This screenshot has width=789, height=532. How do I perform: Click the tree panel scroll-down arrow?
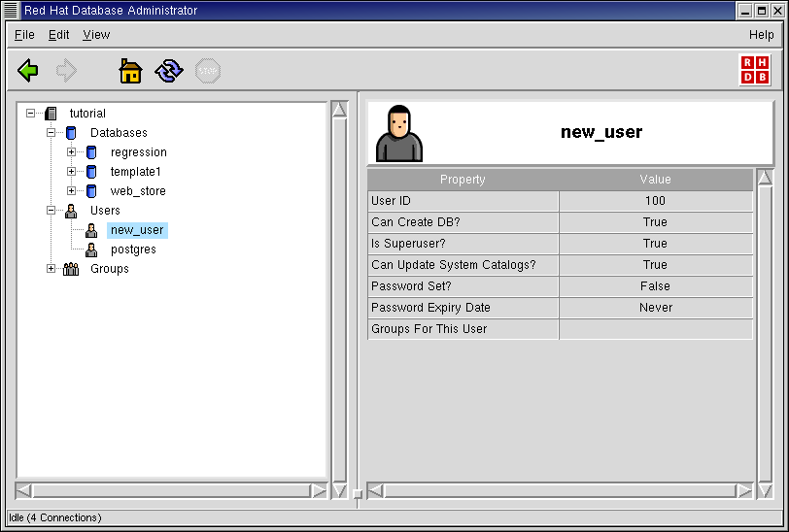340,491
